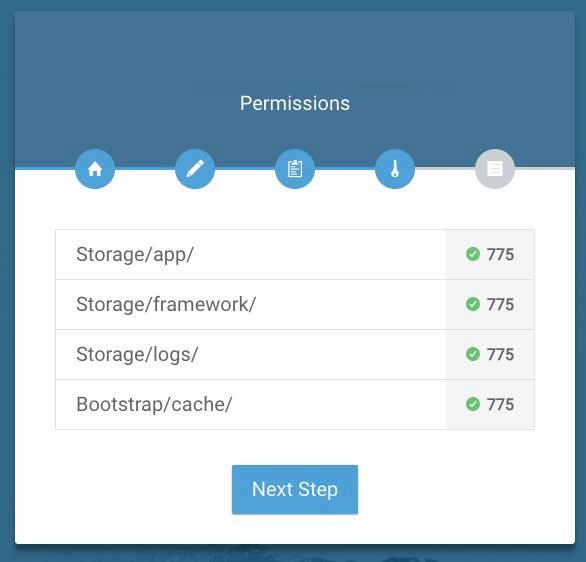Click progress line between key and list steps

(x=445, y=169)
